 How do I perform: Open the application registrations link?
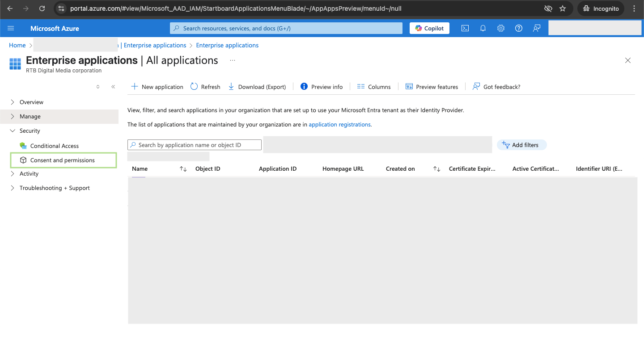click(x=339, y=124)
